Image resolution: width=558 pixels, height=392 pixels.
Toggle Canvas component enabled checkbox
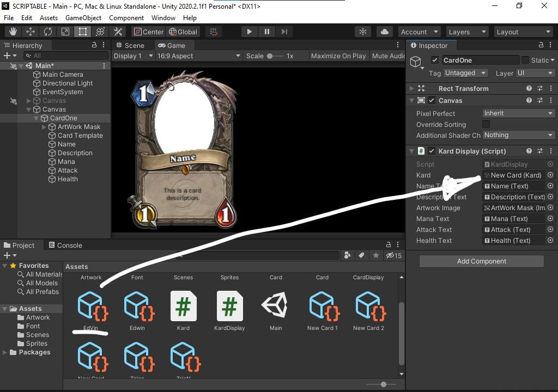[432, 100]
